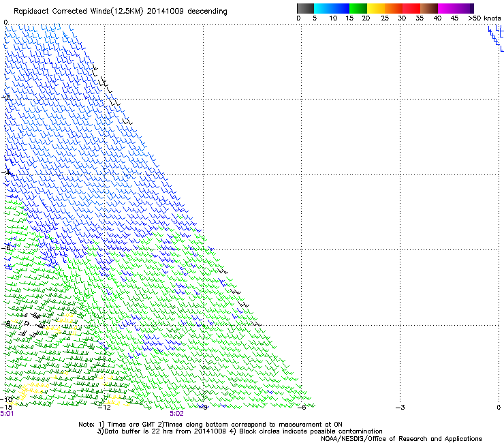504x443 pixels.
Task: Click the '-4' latitude axis label
Action: (x=5, y=172)
